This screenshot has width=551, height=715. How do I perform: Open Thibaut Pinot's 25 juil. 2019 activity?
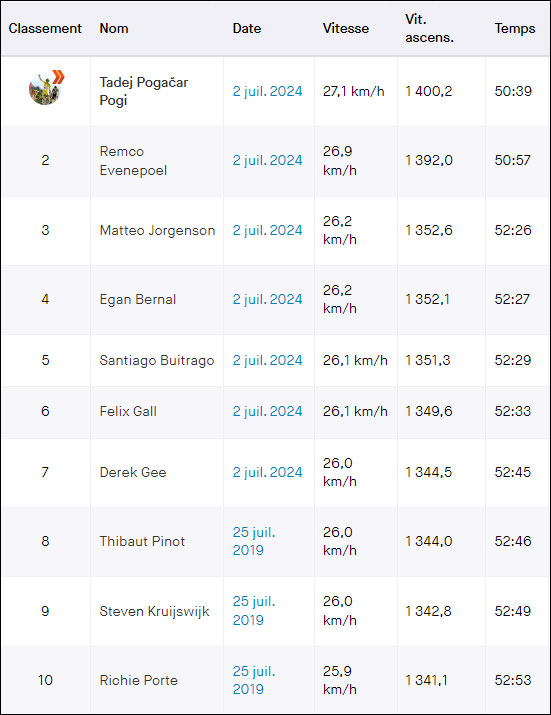point(254,541)
